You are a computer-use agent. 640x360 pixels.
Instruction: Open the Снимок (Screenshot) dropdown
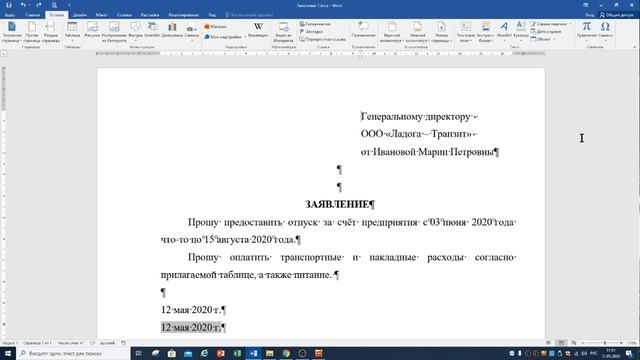(x=191, y=32)
